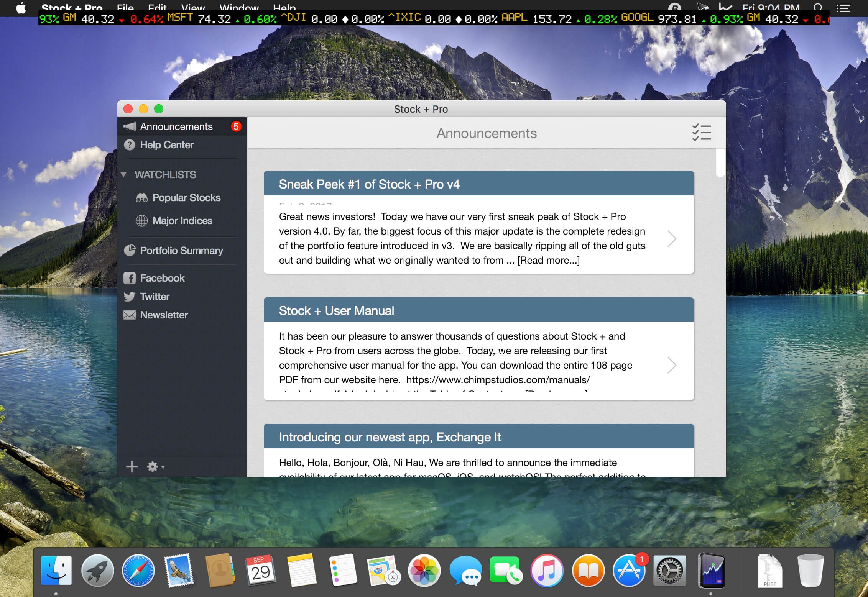Open FaceTime from the Dock
Screen dimensions: 868x597
[506, 571]
